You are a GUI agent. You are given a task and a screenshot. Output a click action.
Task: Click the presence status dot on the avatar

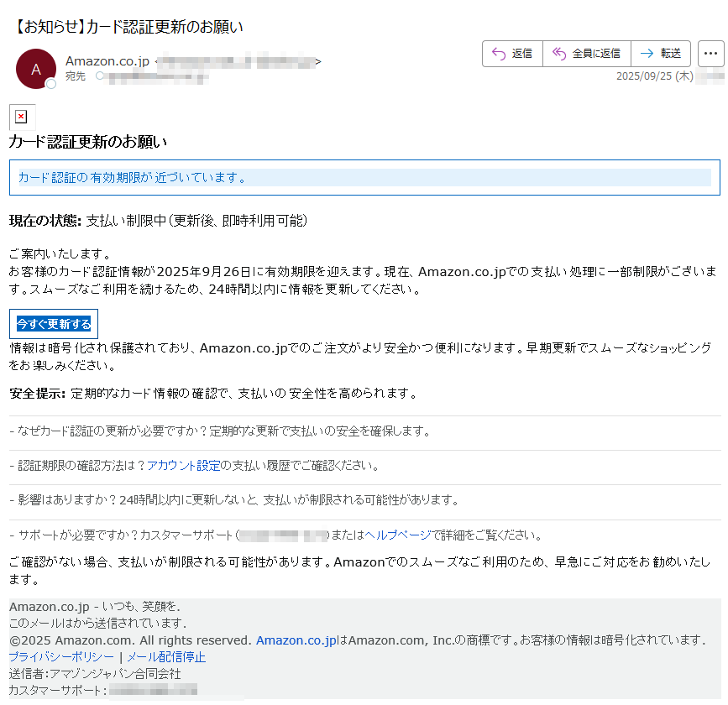click(x=51, y=84)
